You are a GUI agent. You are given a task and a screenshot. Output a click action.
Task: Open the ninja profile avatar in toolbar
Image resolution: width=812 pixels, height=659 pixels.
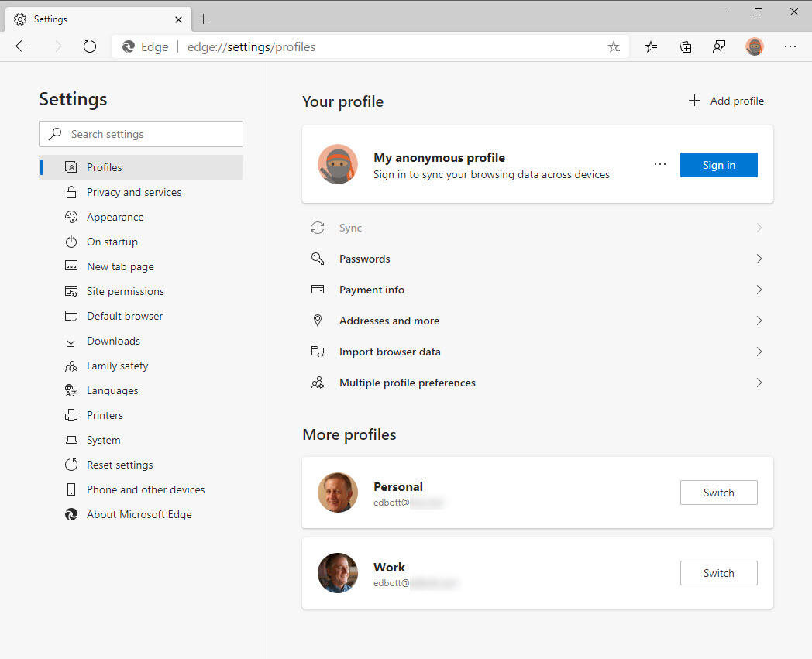click(755, 46)
